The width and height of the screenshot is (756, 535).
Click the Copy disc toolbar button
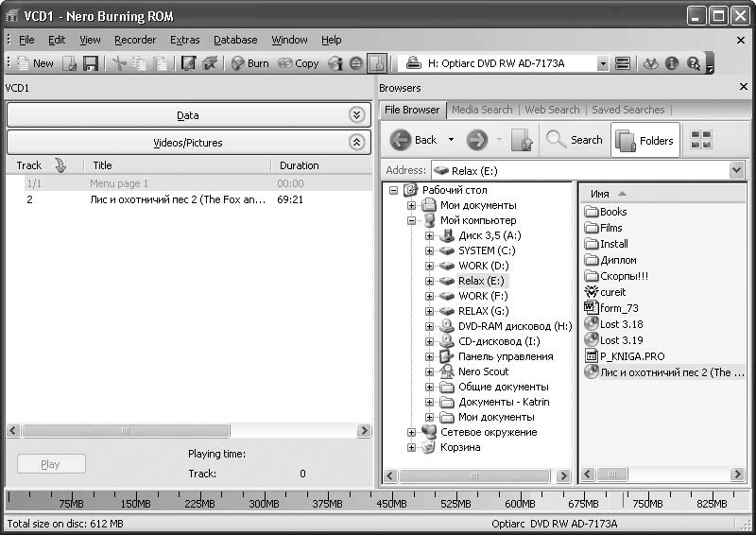pos(299,63)
